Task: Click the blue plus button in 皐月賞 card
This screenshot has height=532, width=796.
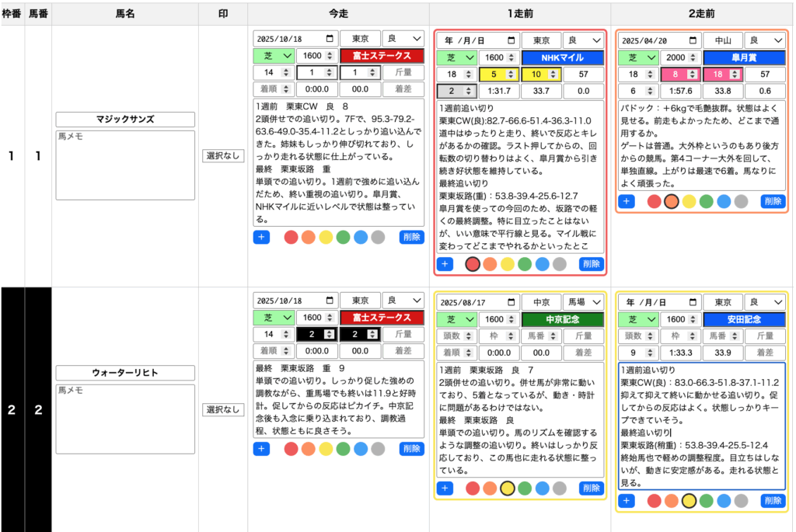Action: [627, 201]
